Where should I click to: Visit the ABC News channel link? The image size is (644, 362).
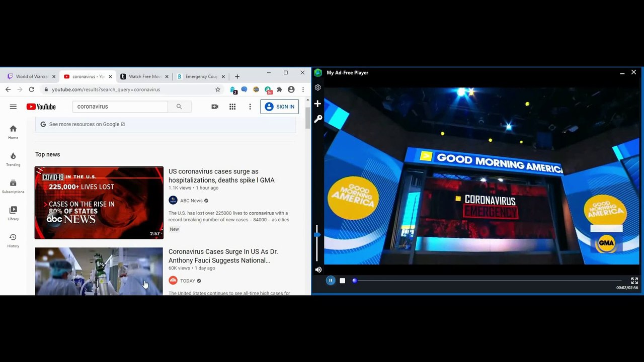[191, 201]
